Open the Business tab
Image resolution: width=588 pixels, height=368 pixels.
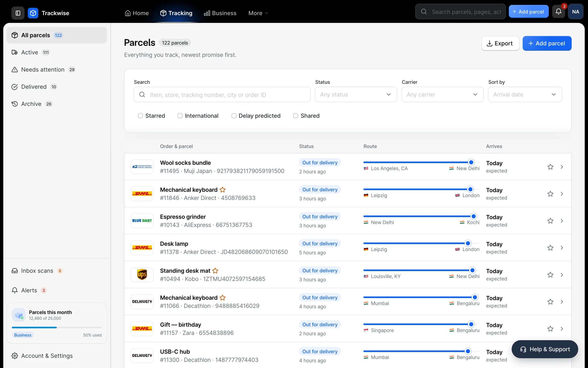(220, 13)
